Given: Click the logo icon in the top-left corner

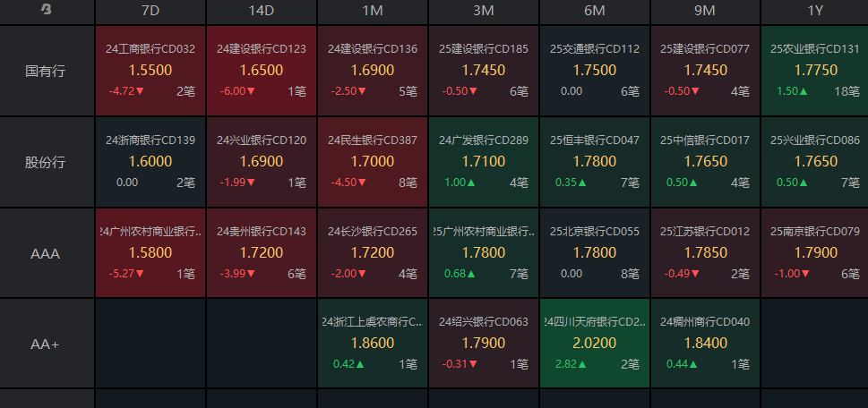Looking at the screenshot, I should (47, 11).
